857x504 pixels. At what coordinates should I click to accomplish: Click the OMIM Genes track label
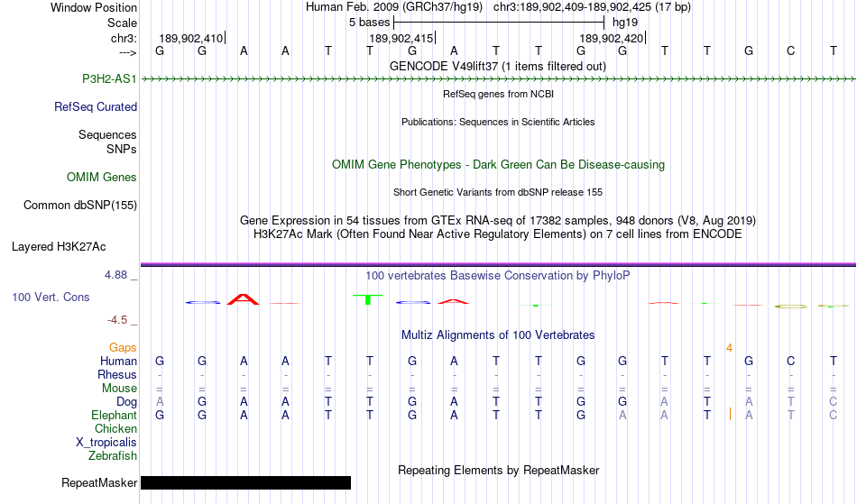tap(102, 177)
